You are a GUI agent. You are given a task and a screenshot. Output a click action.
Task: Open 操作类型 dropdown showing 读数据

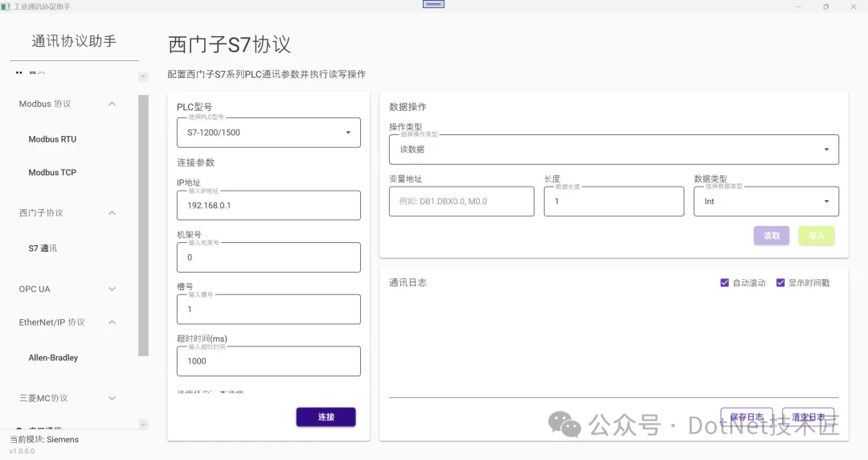[x=614, y=149]
